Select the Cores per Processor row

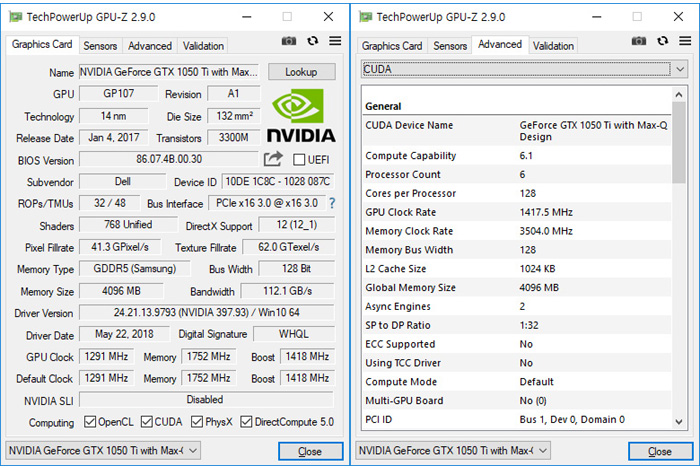pyautogui.click(x=517, y=193)
